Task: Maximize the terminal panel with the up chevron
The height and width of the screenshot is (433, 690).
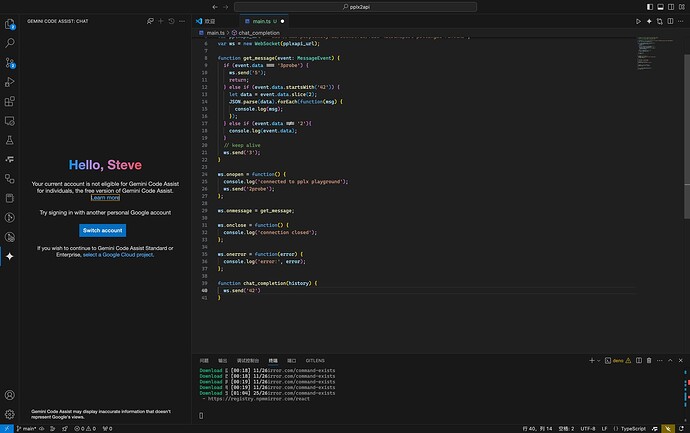Action: click(x=670, y=360)
